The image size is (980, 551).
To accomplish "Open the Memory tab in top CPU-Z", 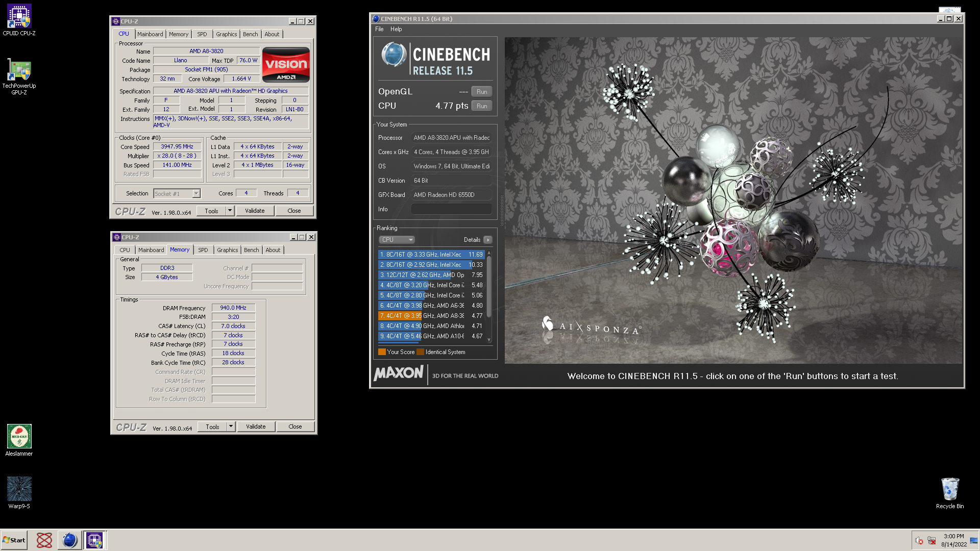I will coord(179,34).
